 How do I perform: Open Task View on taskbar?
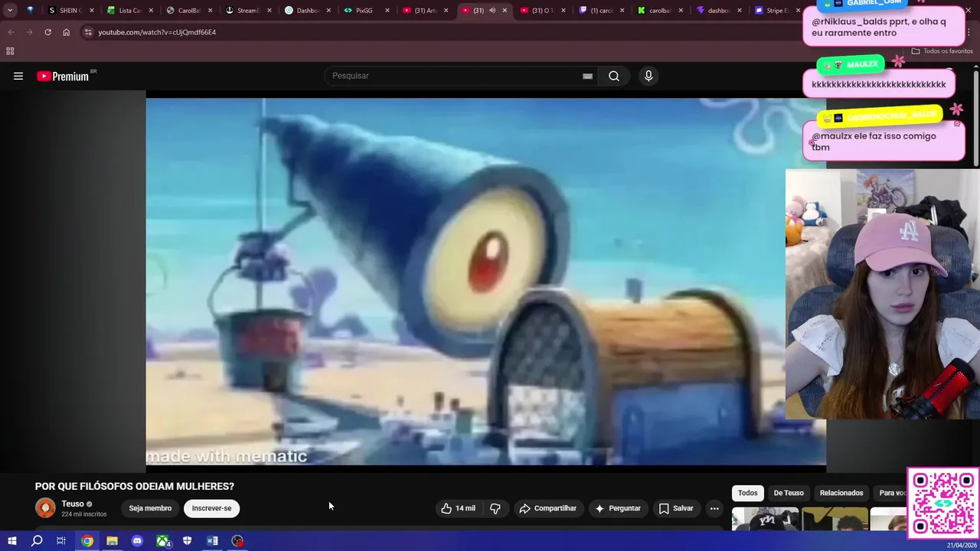pos(61,541)
